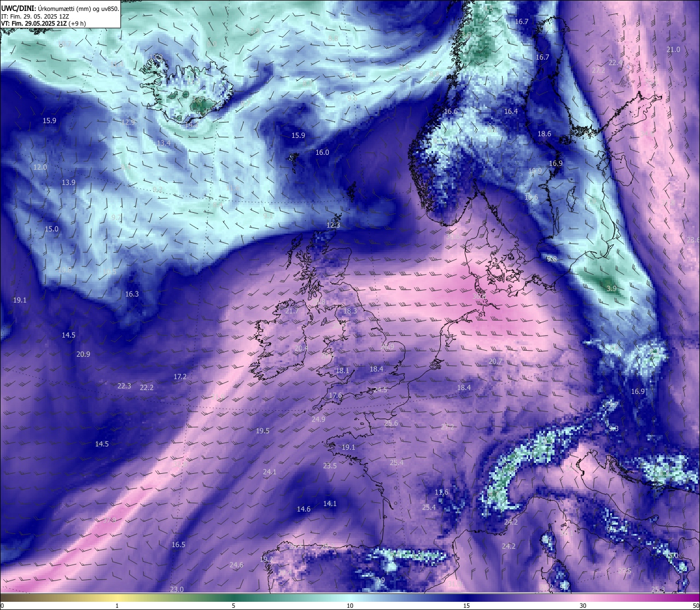
Task: Click the 24.9 value near Cornwall
Action: (x=318, y=420)
